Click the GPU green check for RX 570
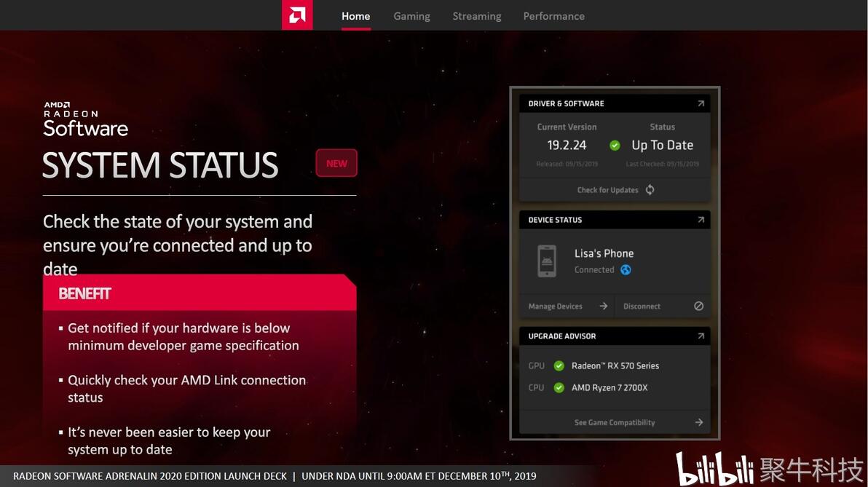 click(x=559, y=366)
